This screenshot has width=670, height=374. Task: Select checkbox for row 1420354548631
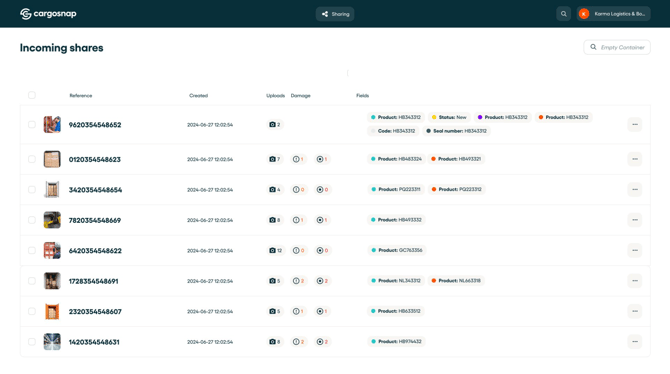pyautogui.click(x=32, y=342)
